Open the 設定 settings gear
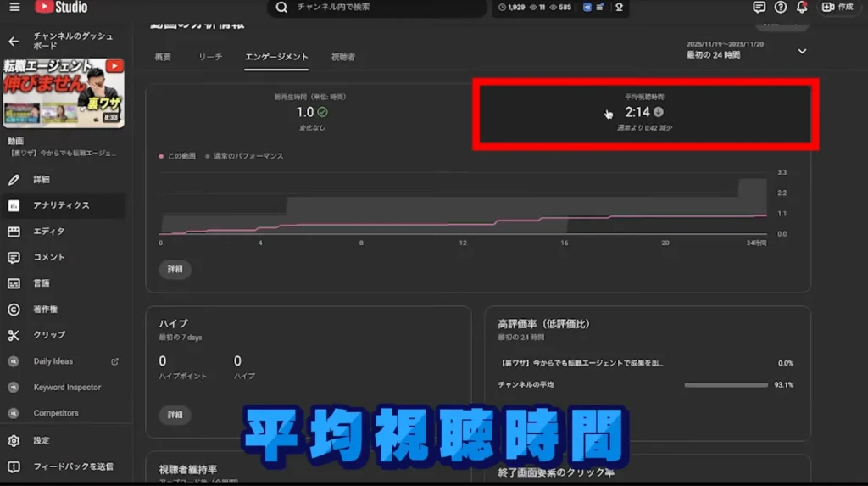This screenshot has width=868, height=486. pos(14,441)
